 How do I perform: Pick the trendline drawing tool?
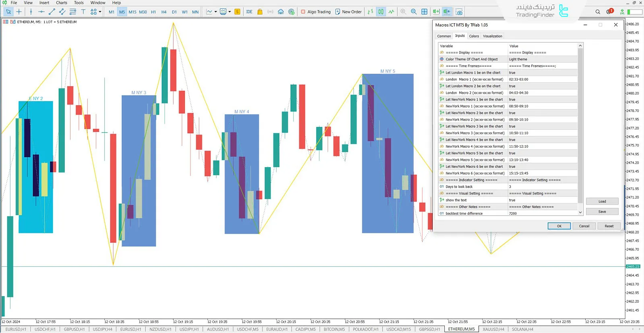(52, 12)
